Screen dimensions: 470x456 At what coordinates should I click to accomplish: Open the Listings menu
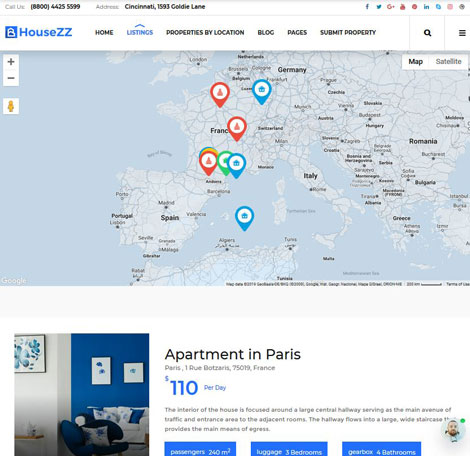click(140, 32)
